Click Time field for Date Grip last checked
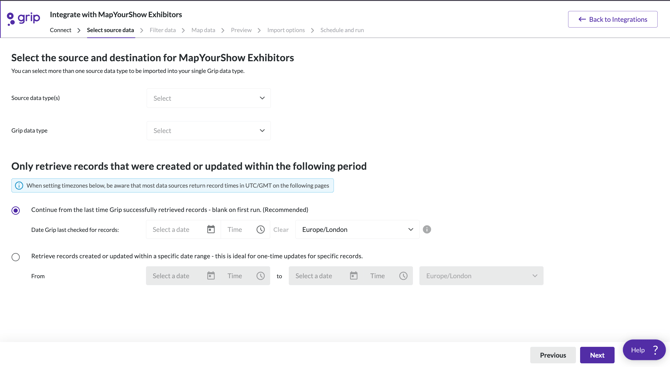The height and width of the screenshot is (367, 670). [246, 229]
